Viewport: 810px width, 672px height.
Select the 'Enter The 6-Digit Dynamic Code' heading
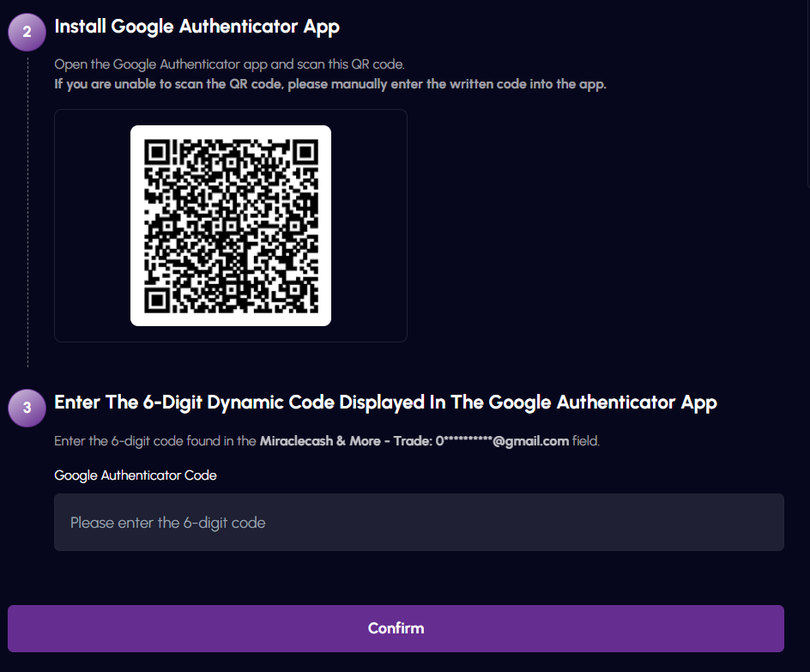coord(385,403)
